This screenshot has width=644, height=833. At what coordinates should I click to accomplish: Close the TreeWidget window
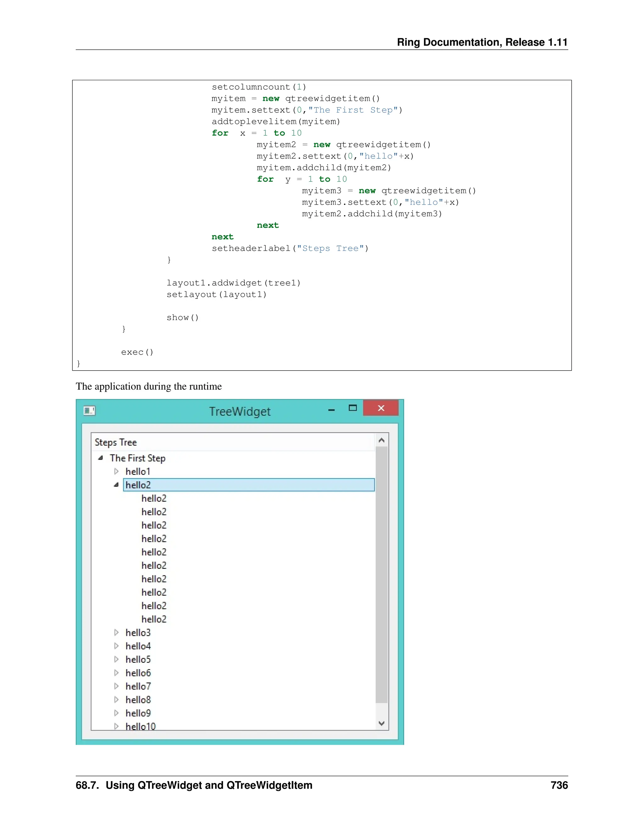[381, 408]
